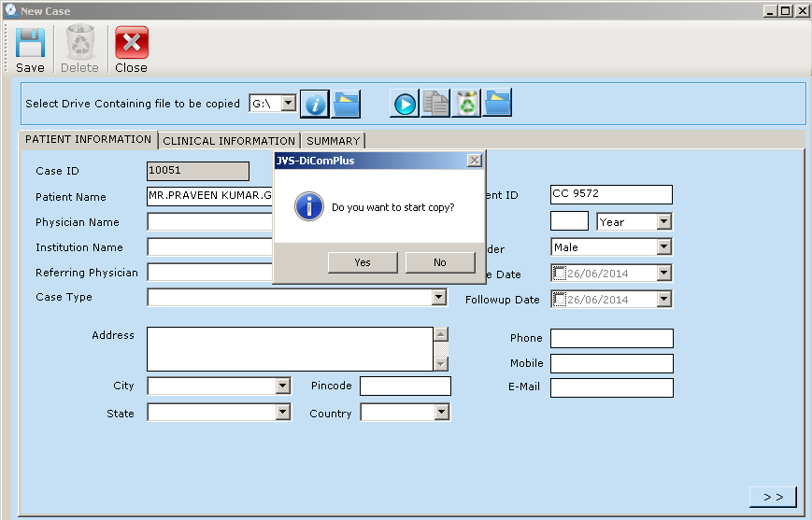Open the folder icon next to info icon
The height and width of the screenshot is (520, 812).
tap(346, 104)
